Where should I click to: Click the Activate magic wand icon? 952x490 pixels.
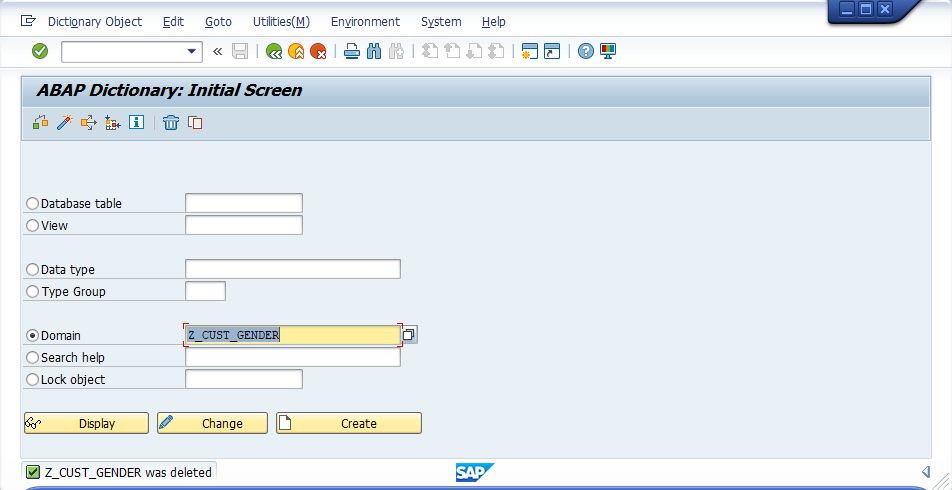(64, 123)
